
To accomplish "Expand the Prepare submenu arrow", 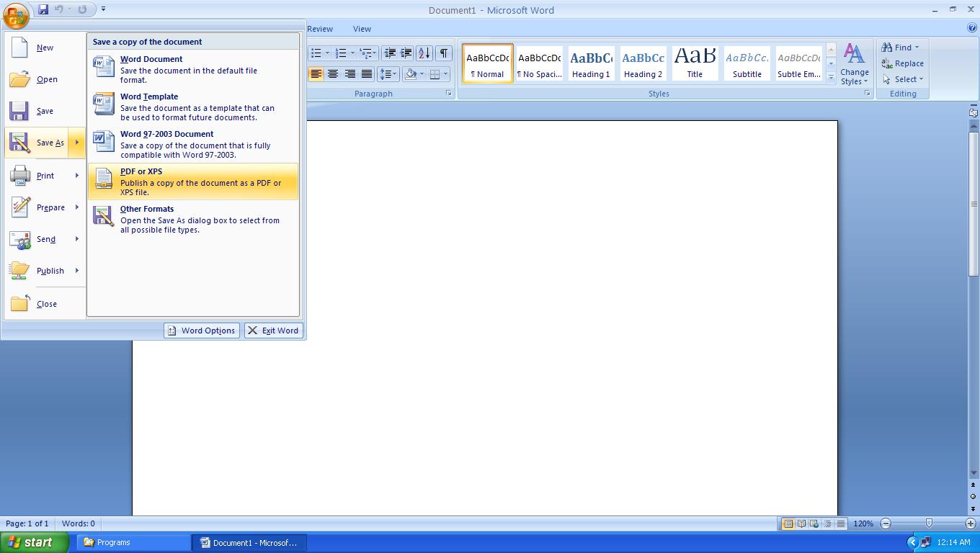I will pos(77,207).
